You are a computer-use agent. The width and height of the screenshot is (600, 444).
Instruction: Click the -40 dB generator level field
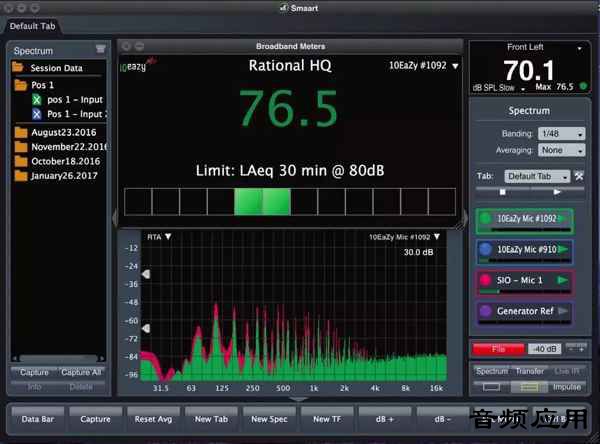coord(545,349)
